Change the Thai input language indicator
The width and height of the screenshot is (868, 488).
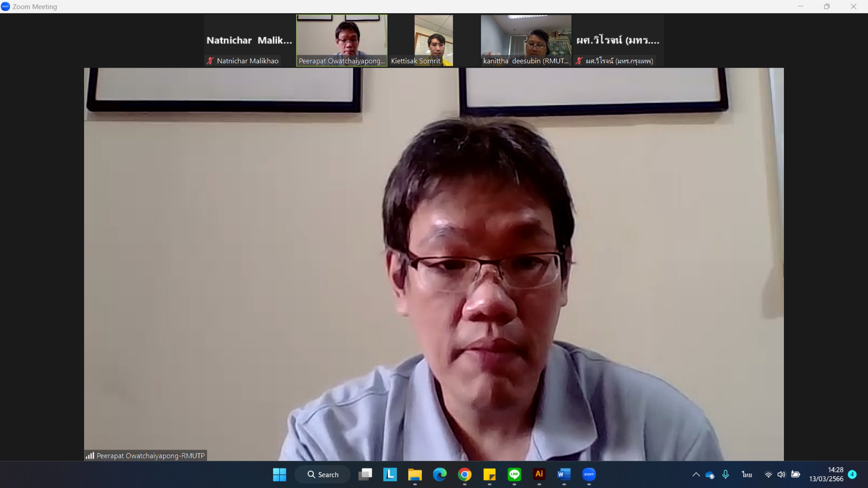(747, 474)
